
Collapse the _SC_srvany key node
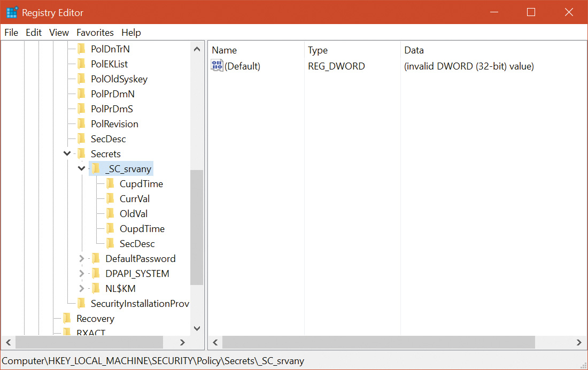tap(82, 169)
